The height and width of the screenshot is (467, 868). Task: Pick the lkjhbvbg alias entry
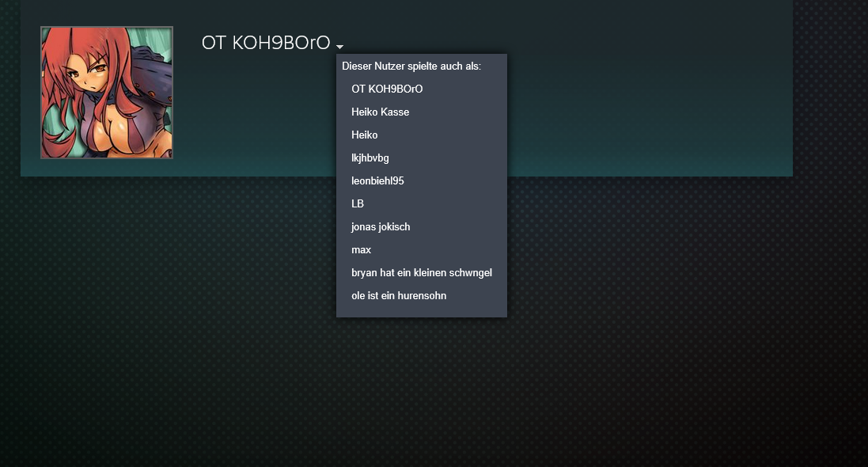click(x=370, y=158)
